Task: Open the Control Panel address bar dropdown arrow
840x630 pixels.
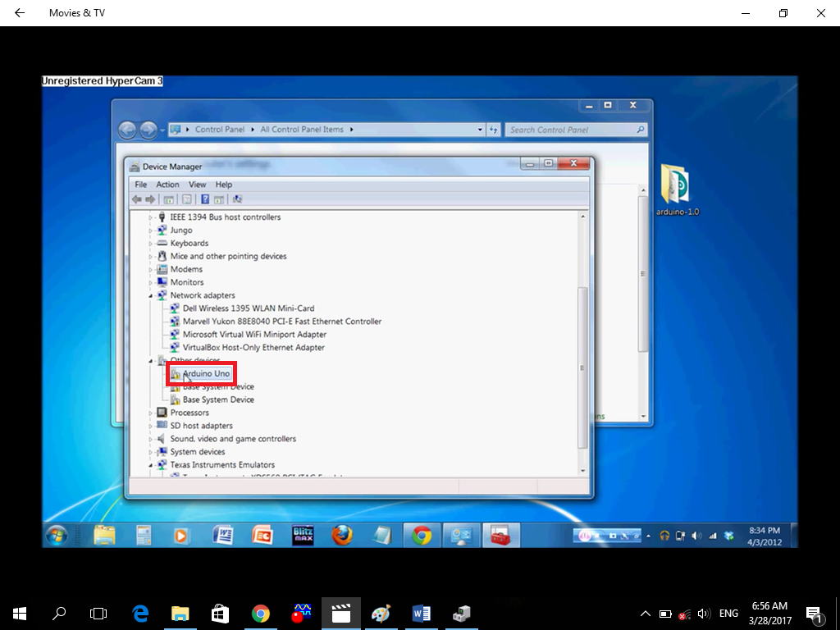Action: coord(480,130)
